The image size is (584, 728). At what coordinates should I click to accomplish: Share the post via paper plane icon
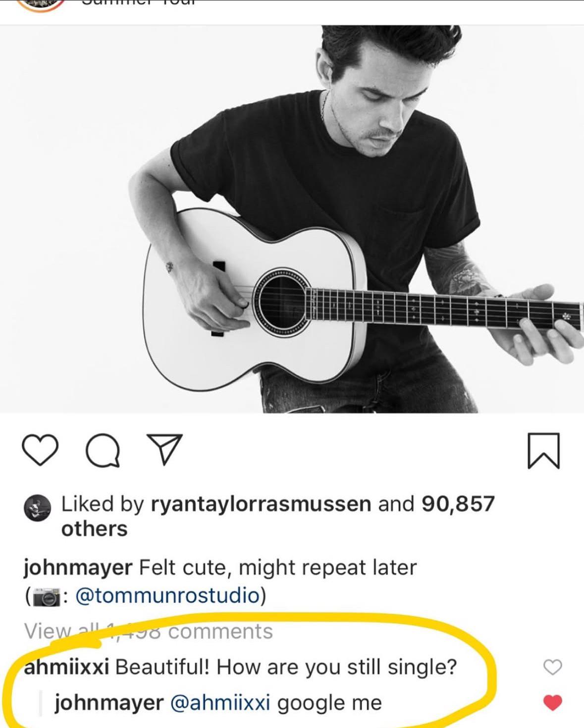point(164,449)
